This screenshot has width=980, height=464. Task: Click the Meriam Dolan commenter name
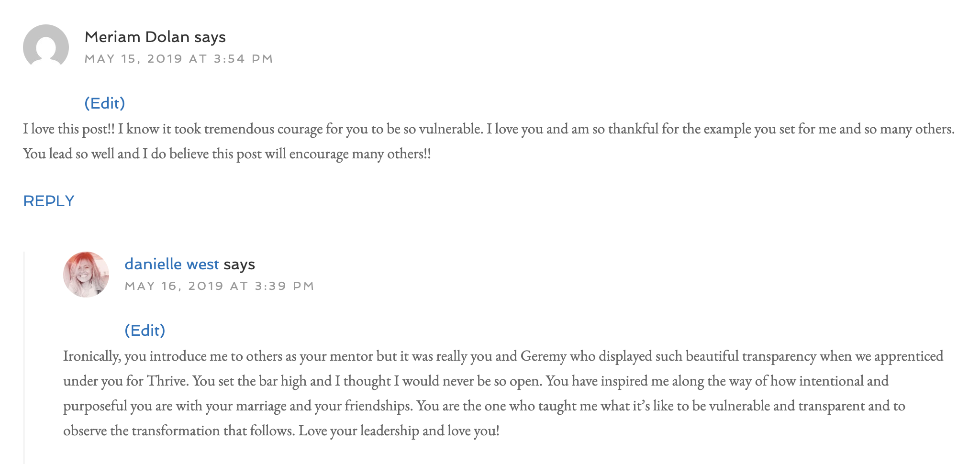click(x=137, y=37)
